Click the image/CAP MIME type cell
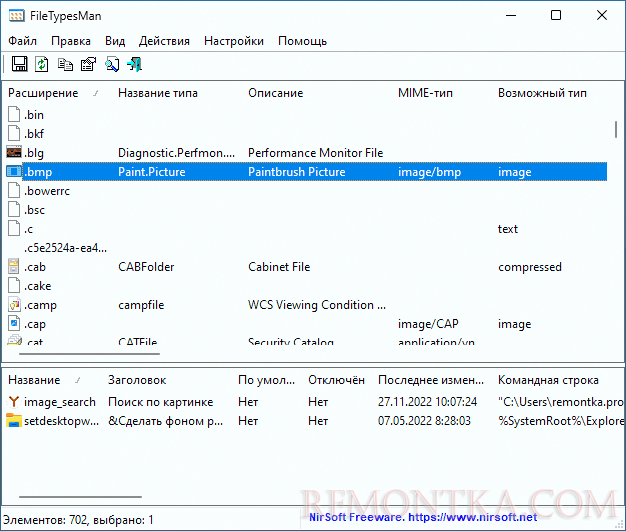 pos(428,324)
